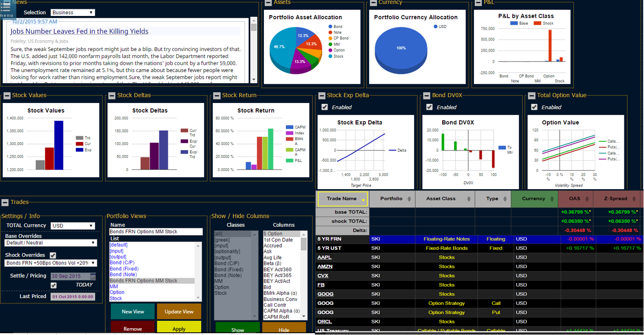Click the New View button

click(133, 312)
